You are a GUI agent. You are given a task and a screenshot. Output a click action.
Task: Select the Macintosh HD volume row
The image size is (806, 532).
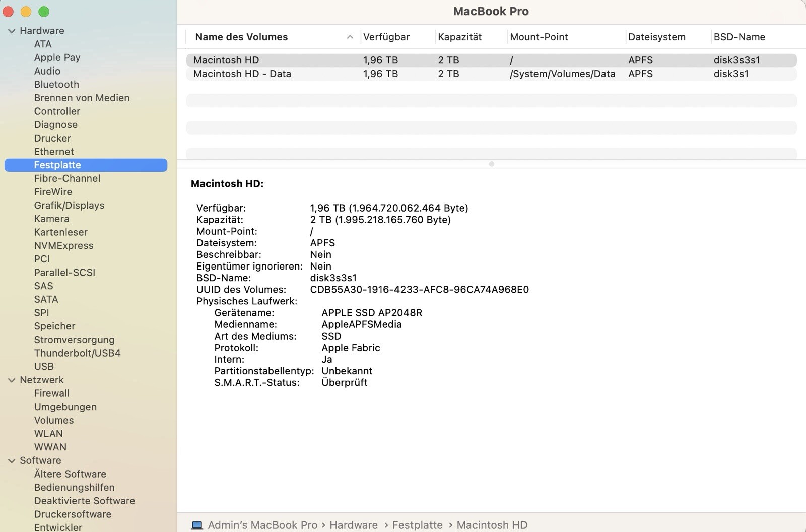click(491, 60)
